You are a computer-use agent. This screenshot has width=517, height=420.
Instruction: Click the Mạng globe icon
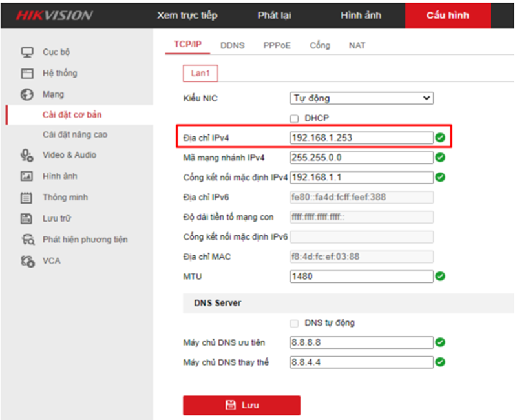27,94
